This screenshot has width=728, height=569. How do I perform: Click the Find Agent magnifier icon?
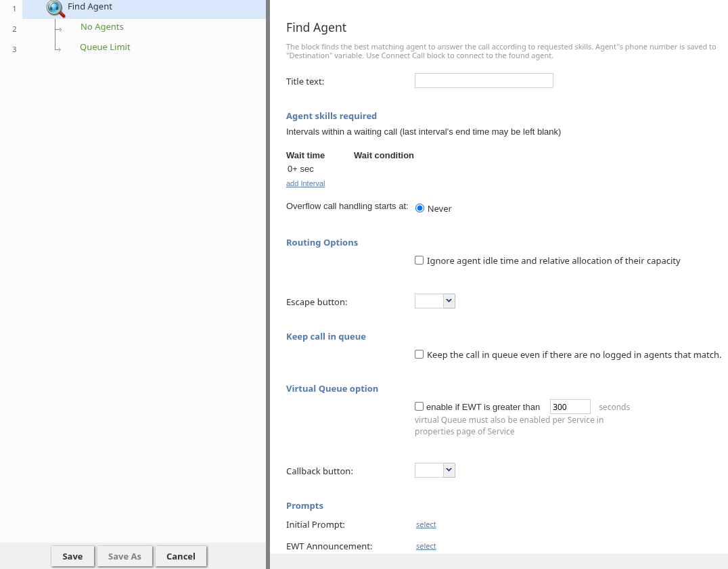coord(55,8)
